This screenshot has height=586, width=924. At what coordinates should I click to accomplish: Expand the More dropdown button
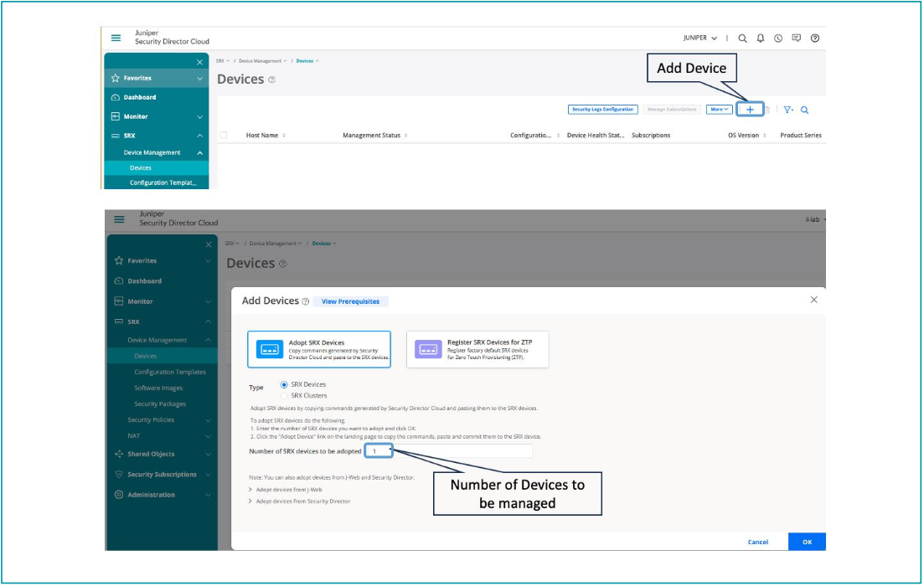[x=720, y=110]
